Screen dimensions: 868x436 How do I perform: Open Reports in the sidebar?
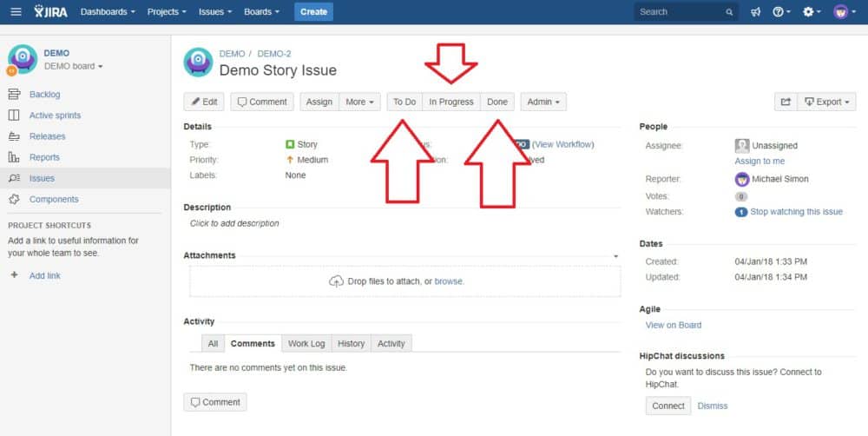(44, 157)
